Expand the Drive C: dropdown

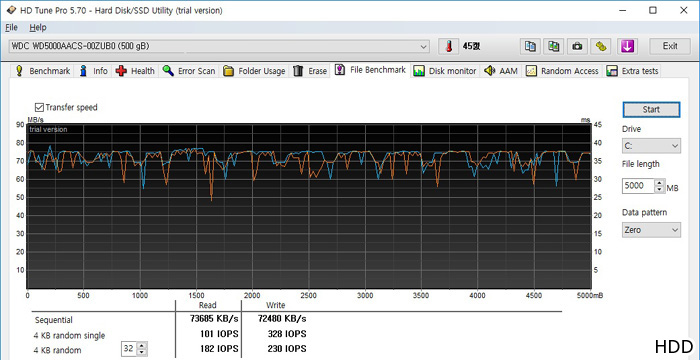click(651, 146)
